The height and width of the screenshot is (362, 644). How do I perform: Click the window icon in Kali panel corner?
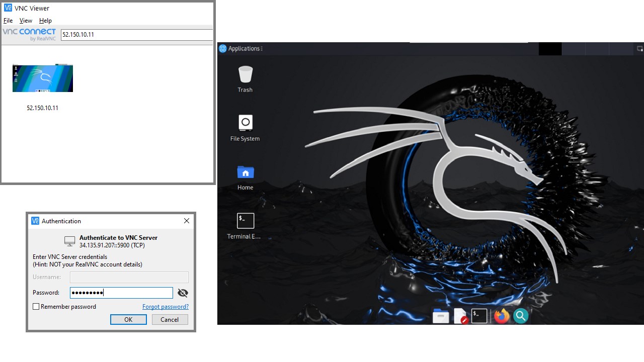pos(640,49)
